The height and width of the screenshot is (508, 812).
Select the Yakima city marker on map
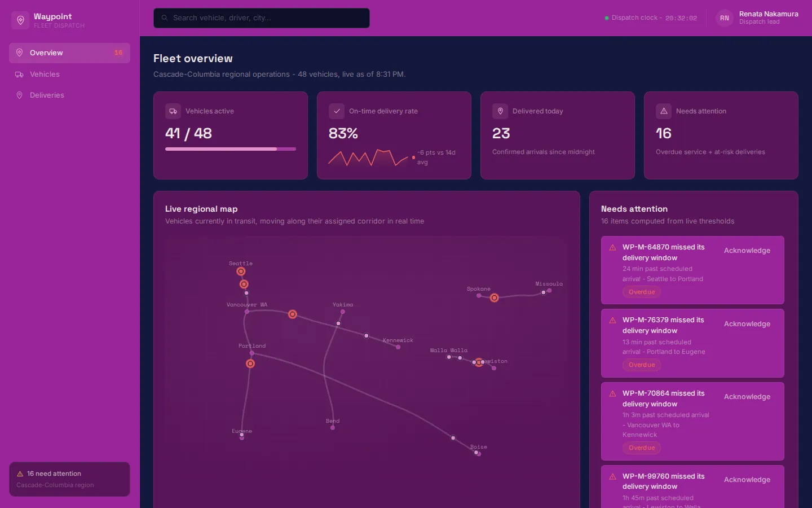coord(342,312)
